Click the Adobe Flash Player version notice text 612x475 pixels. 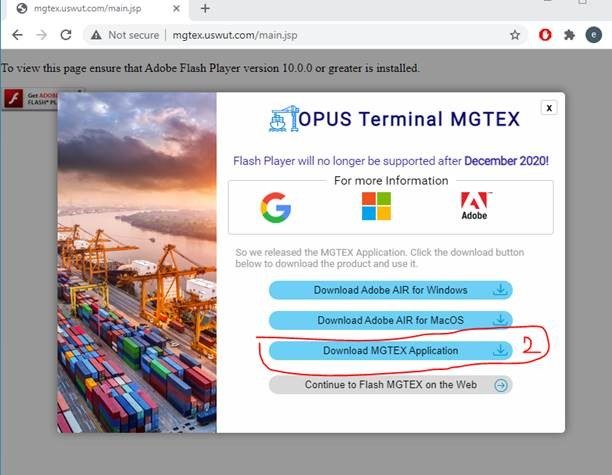(x=210, y=68)
